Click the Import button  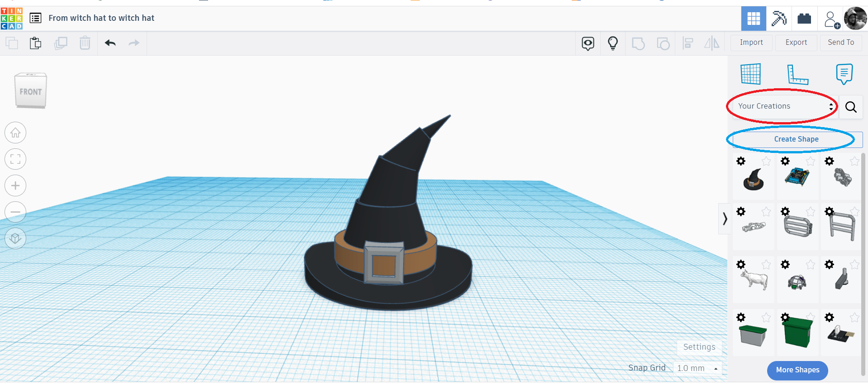(751, 43)
